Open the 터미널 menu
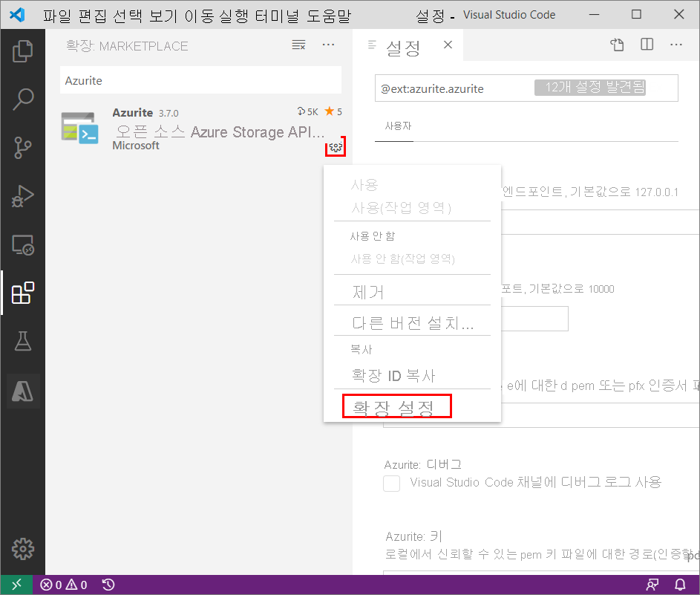Screen dimensions: 700x595 pyautogui.click(x=278, y=16)
